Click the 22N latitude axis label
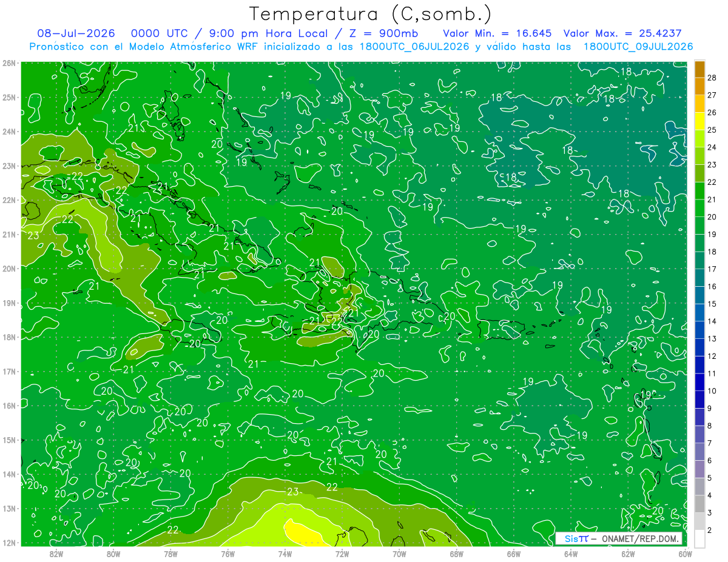The height and width of the screenshot is (562, 728). (x=8, y=200)
